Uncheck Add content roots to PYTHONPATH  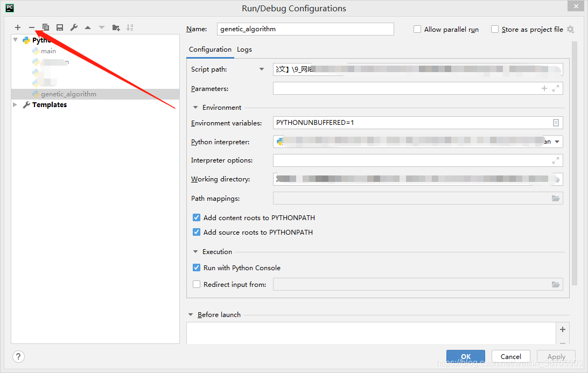[x=197, y=217]
